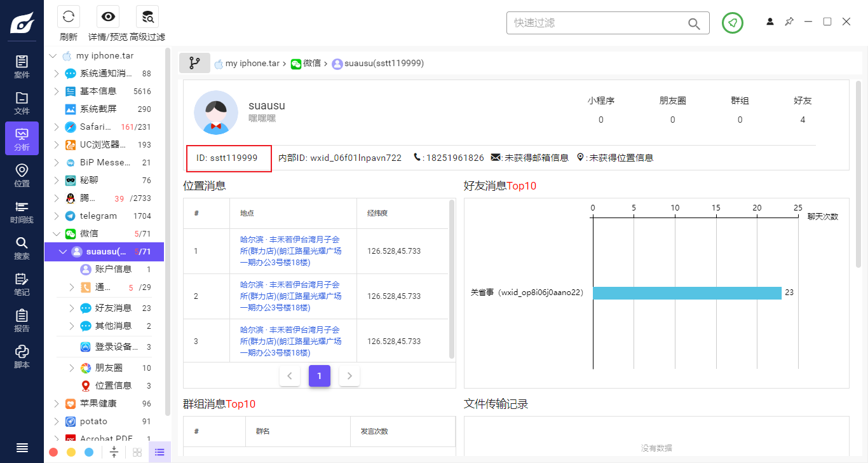Click the suausu(sstt119999) breadcrumb
This screenshot has height=463, width=868.
(x=384, y=64)
